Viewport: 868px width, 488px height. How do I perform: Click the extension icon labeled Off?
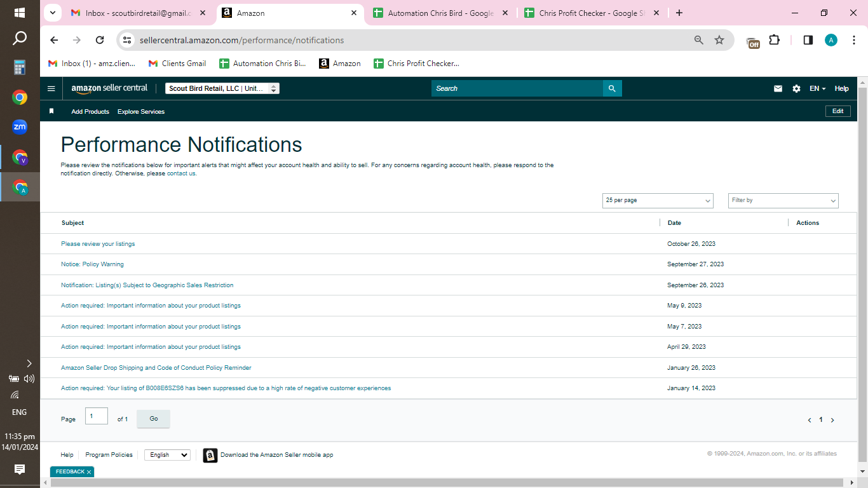753,42
